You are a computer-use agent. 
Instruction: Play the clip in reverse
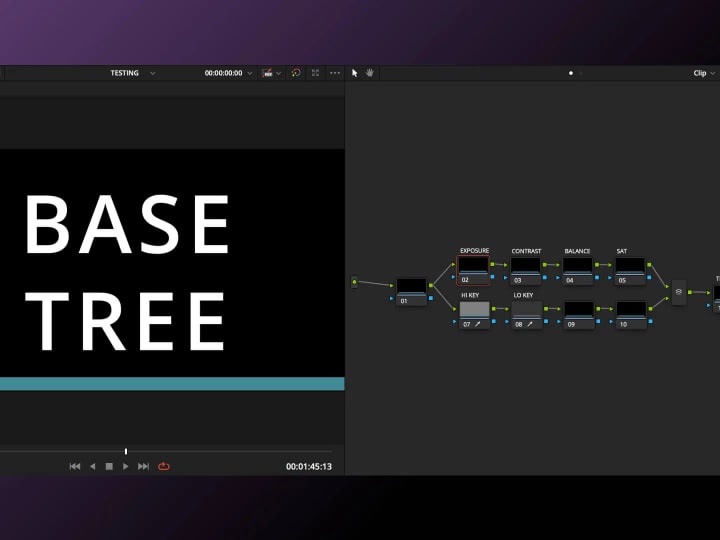pos(92,467)
